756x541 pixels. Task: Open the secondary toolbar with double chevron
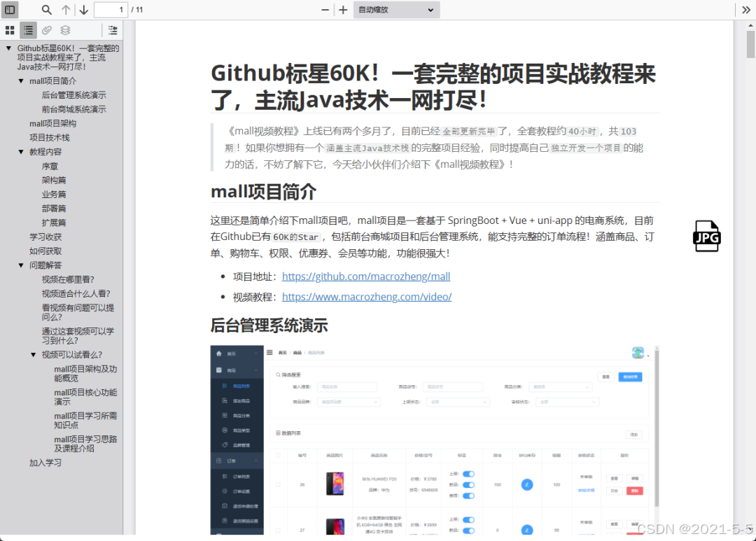745,10
